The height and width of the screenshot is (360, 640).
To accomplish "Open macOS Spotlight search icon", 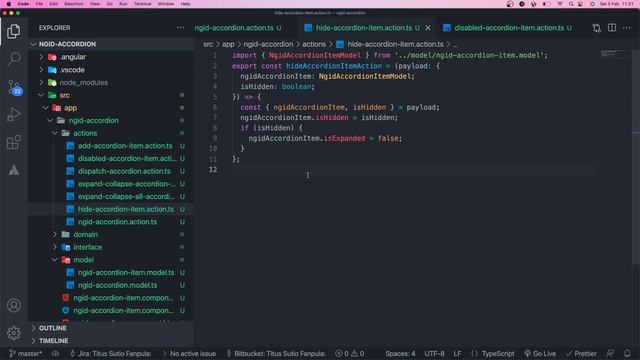I will (x=571, y=4).
